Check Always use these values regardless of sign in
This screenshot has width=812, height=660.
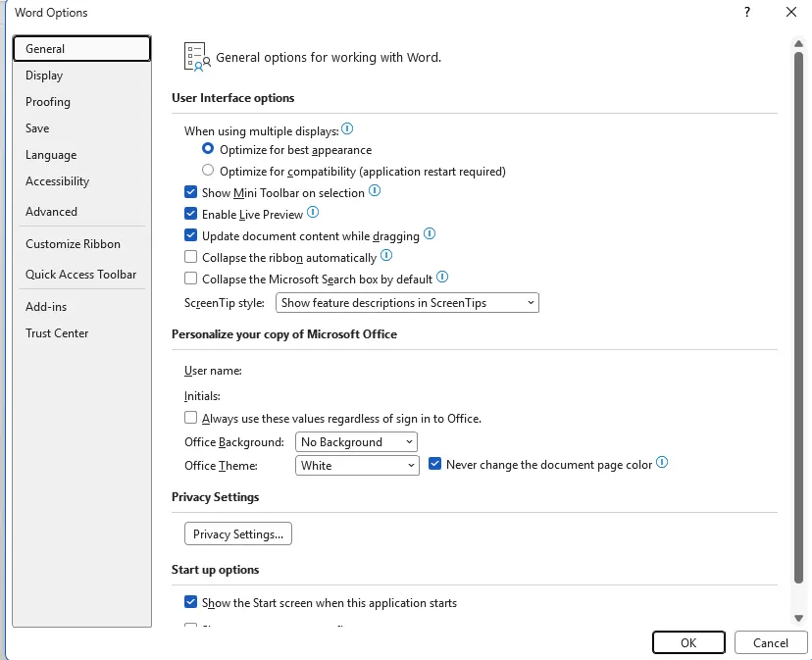[190, 418]
